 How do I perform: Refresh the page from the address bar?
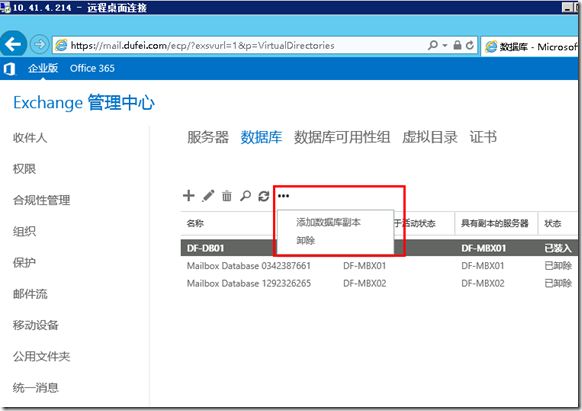470,45
